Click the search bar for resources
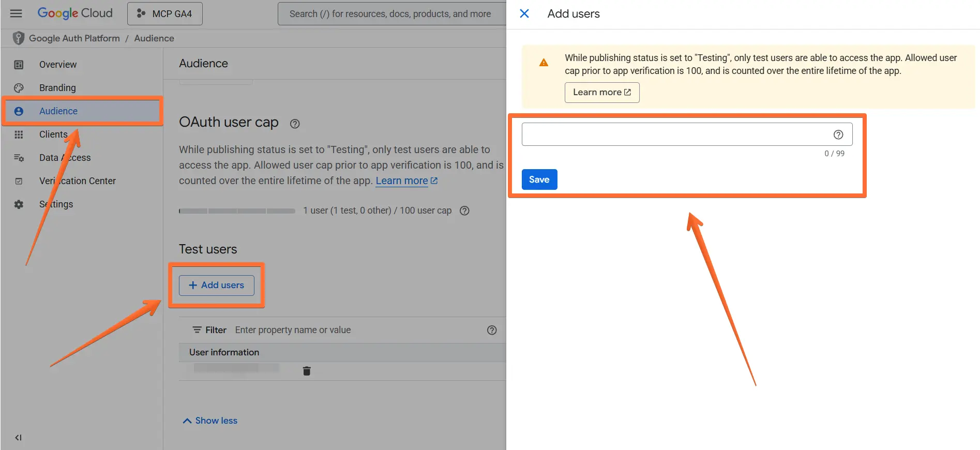980x450 pixels. coord(390,14)
